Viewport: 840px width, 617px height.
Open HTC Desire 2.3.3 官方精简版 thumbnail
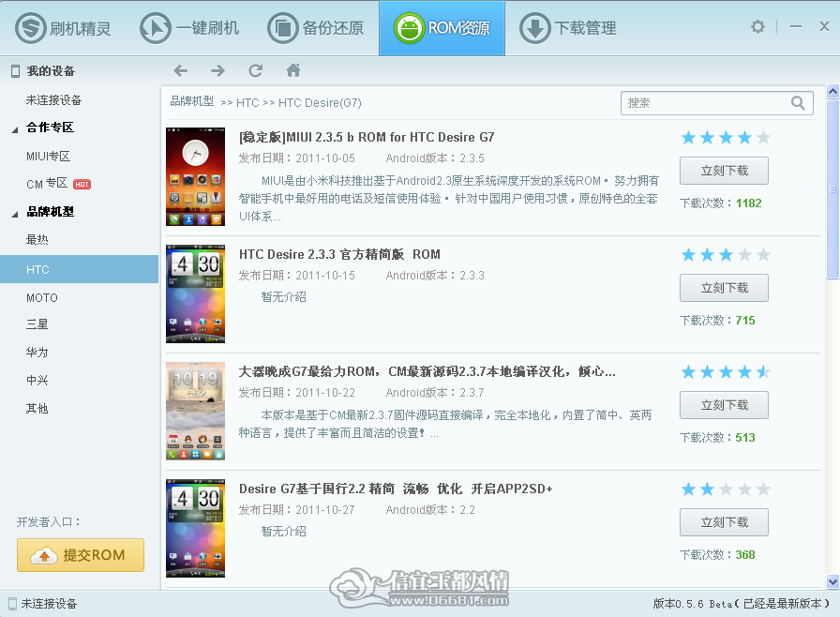pyautogui.click(x=196, y=293)
